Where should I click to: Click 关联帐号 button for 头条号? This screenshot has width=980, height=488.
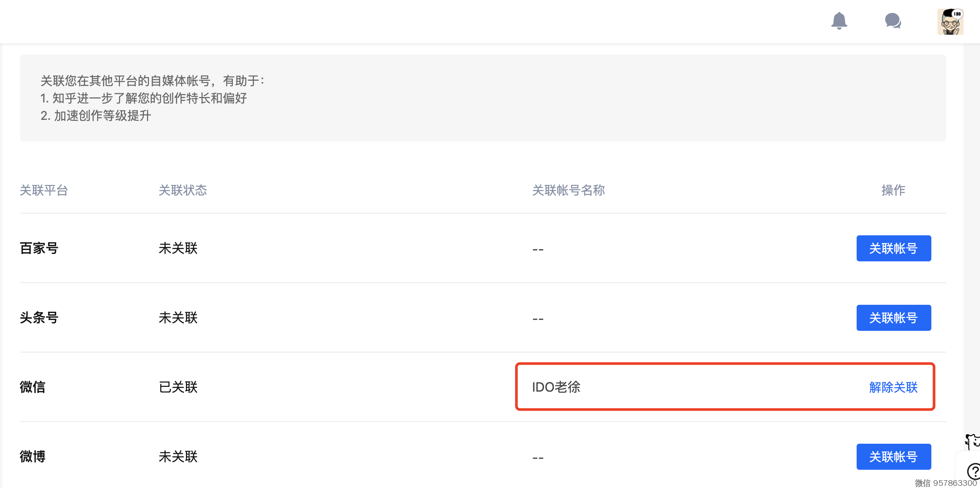[x=894, y=318]
